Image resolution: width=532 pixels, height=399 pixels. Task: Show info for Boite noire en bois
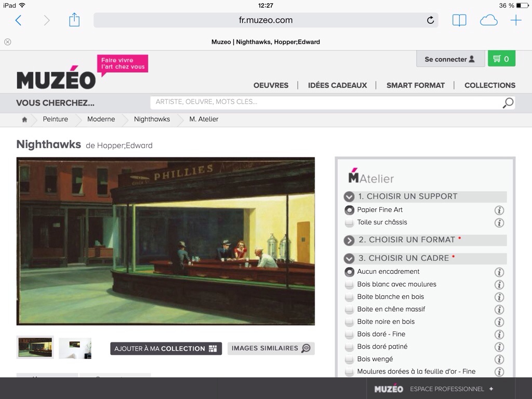click(x=499, y=322)
